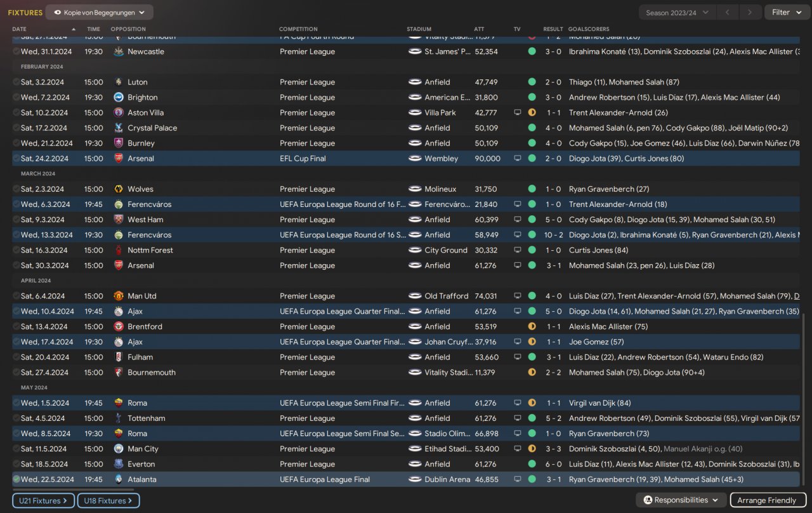Click the TV icon on the Wembley final row
Image resolution: width=812 pixels, height=513 pixels.
tap(518, 159)
